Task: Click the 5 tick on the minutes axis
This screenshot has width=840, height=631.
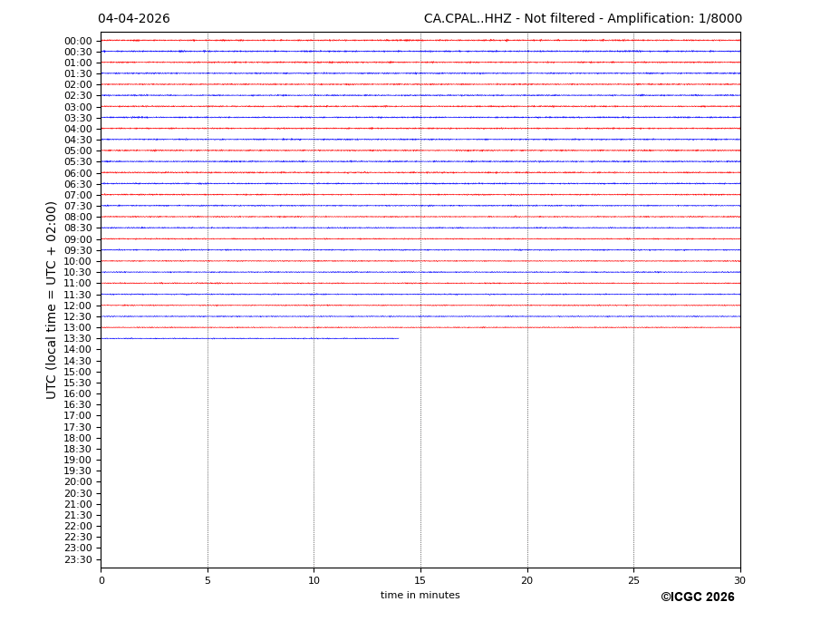Action: tap(208, 580)
